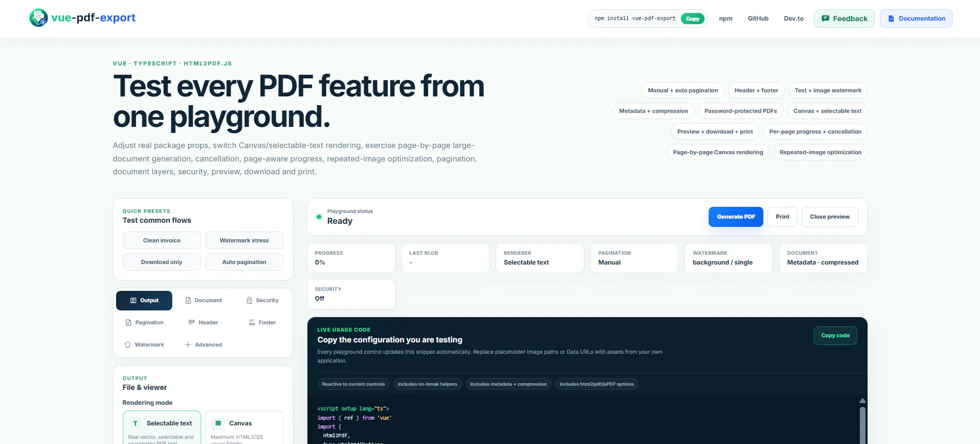Apply the Auto pagination preset
The image size is (980, 444).
point(244,262)
